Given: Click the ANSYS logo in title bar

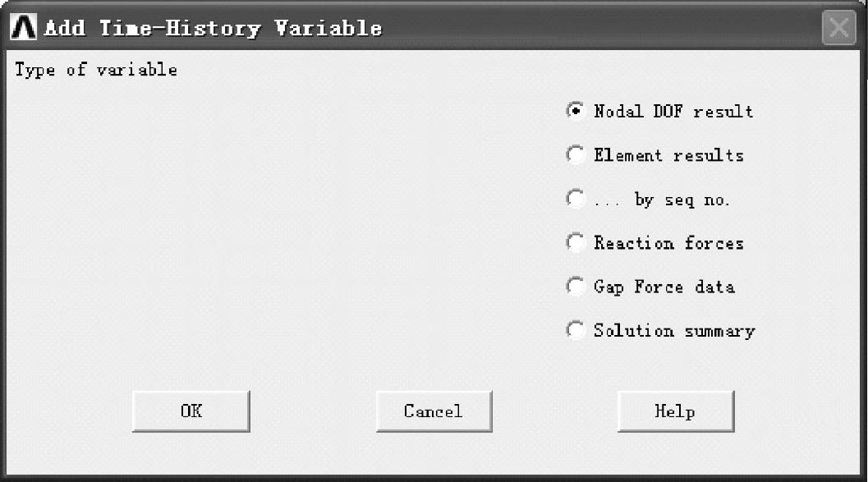Looking at the screenshot, I should 24,27.
